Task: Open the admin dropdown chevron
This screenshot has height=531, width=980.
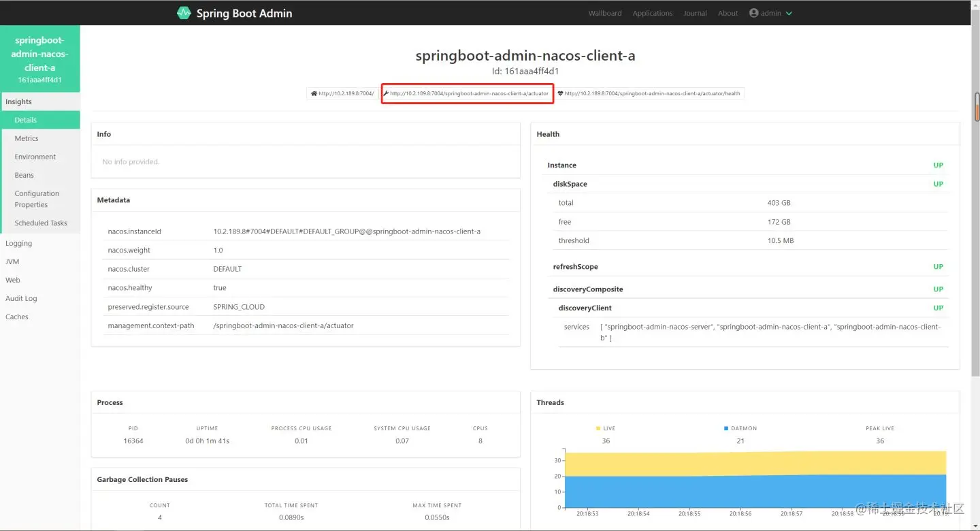Action: tap(789, 13)
